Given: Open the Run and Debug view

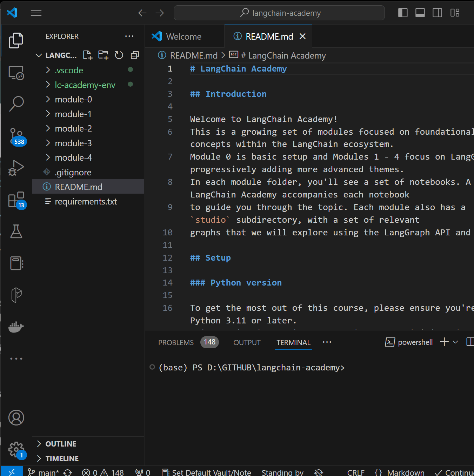Looking at the screenshot, I should (x=16, y=168).
